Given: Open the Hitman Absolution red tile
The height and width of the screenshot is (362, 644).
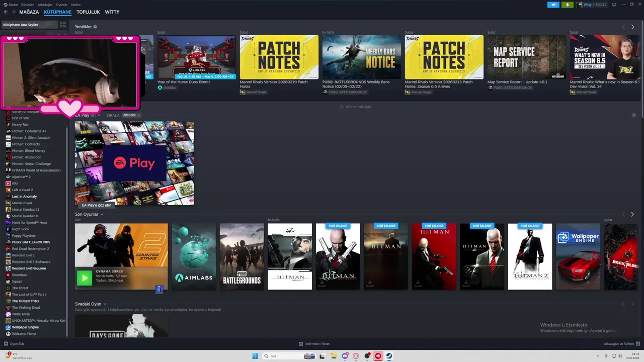Looking at the screenshot, I should (x=434, y=256).
